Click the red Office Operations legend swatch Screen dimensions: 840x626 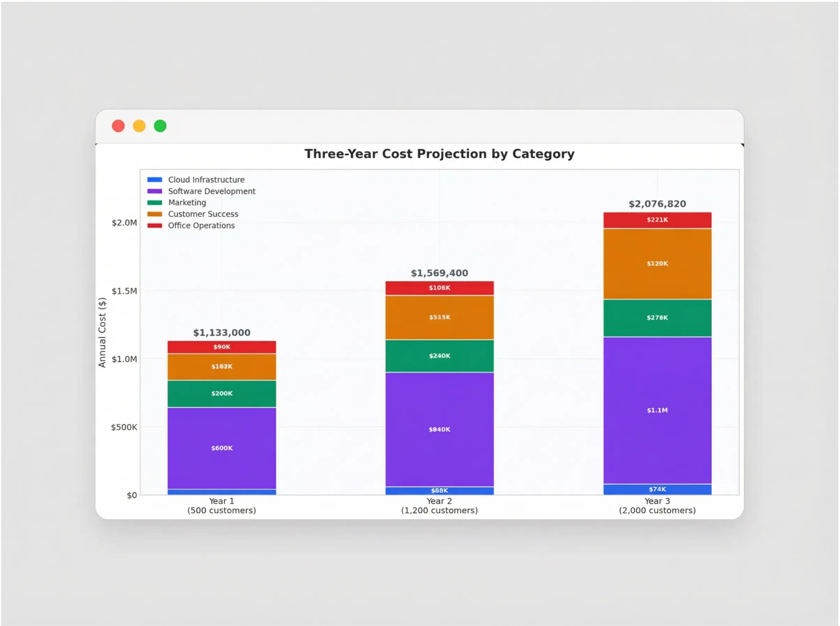(x=155, y=226)
